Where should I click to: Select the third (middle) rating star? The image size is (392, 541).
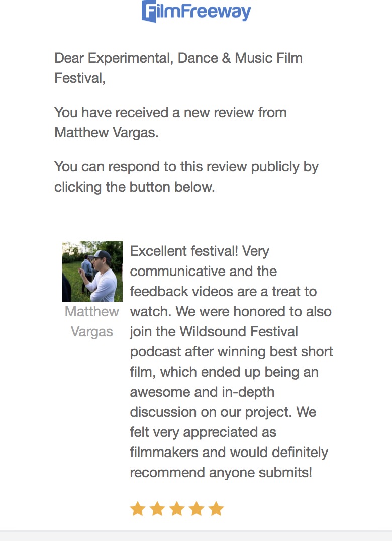click(x=176, y=509)
